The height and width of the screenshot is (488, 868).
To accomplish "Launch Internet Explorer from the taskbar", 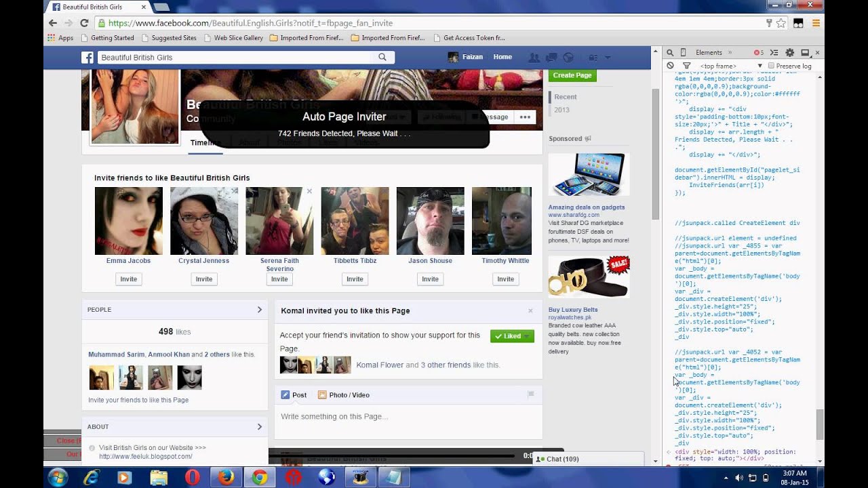I will pyautogui.click(x=91, y=478).
